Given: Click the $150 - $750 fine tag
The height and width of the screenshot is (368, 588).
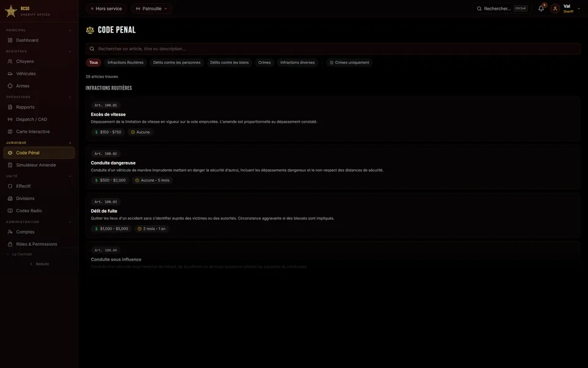Looking at the screenshot, I should (x=108, y=132).
